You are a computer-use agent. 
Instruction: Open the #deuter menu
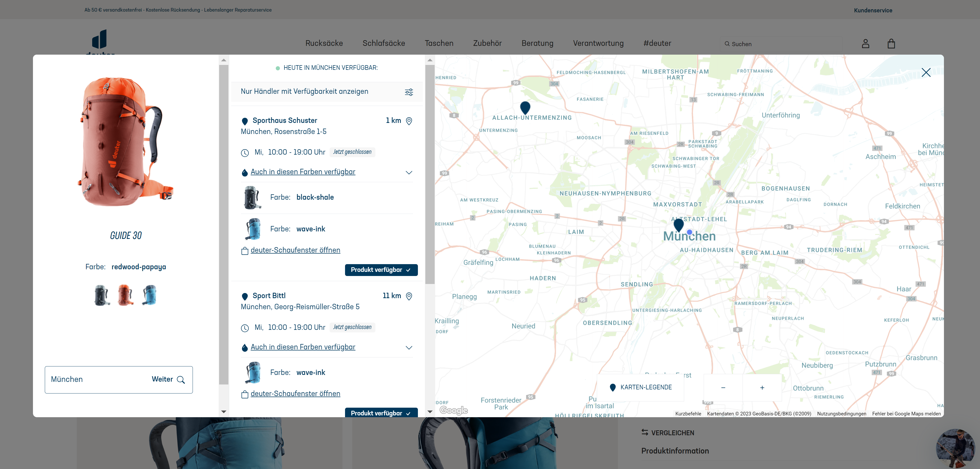coord(657,43)
